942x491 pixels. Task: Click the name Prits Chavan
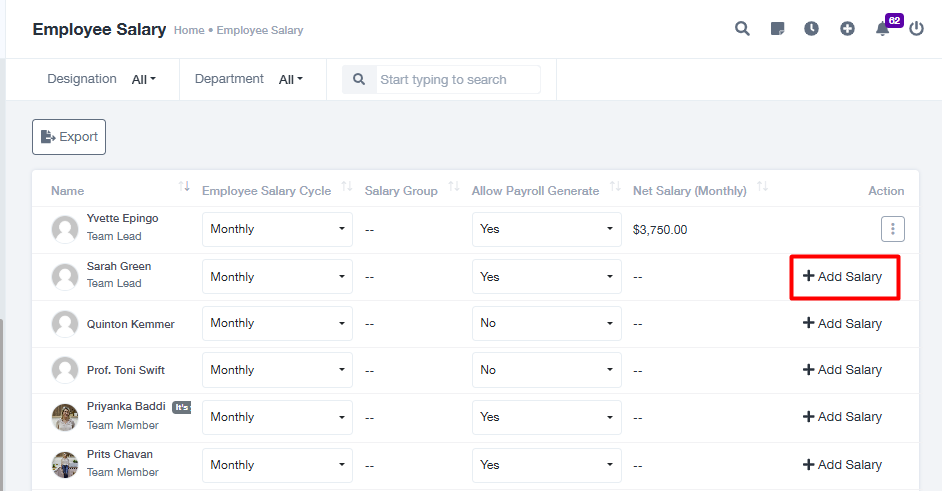[120, 454]
